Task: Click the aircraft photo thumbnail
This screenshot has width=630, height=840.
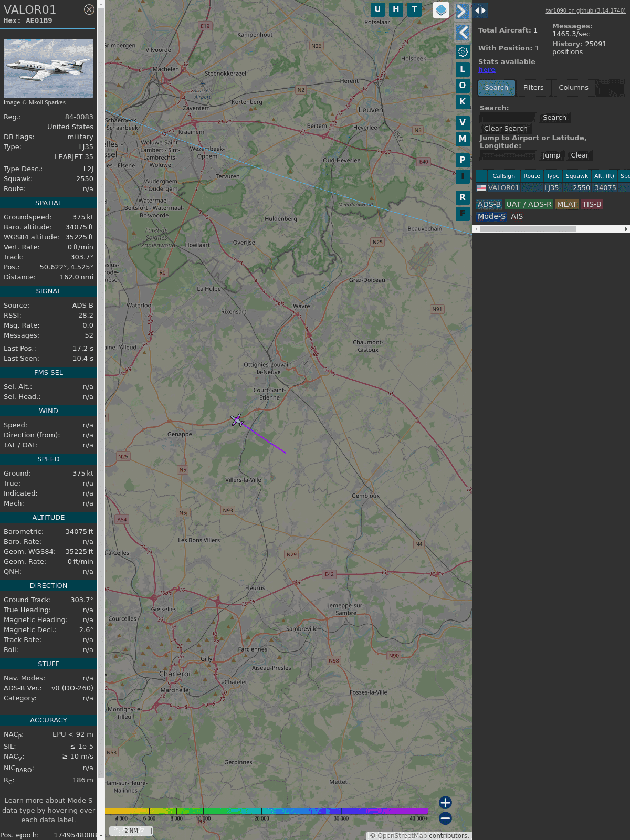Action: tap(48, 68)
